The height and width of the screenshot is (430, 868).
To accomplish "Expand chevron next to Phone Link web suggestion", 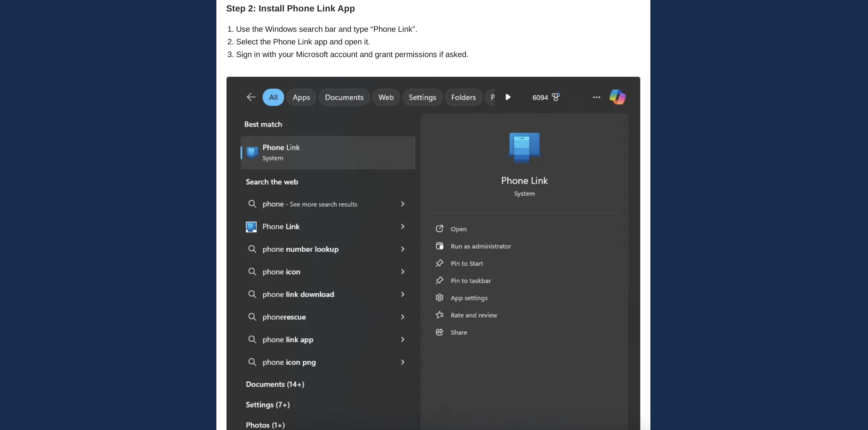I will 402,226.
